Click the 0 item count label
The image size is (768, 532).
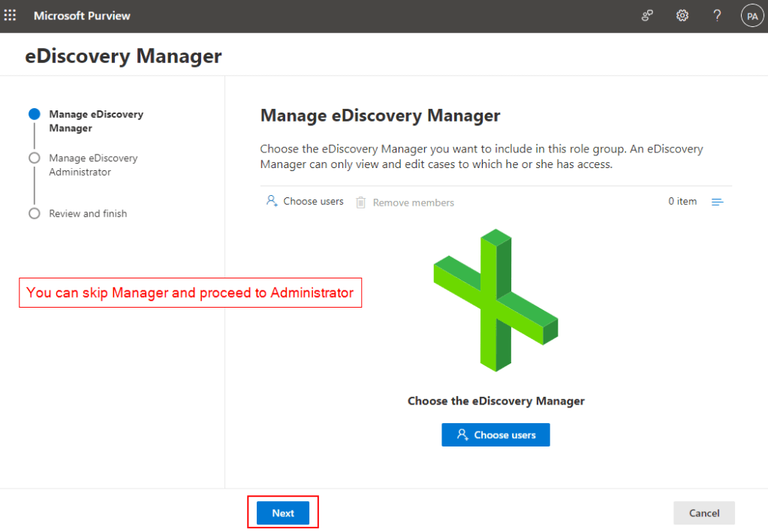(682, 202)
